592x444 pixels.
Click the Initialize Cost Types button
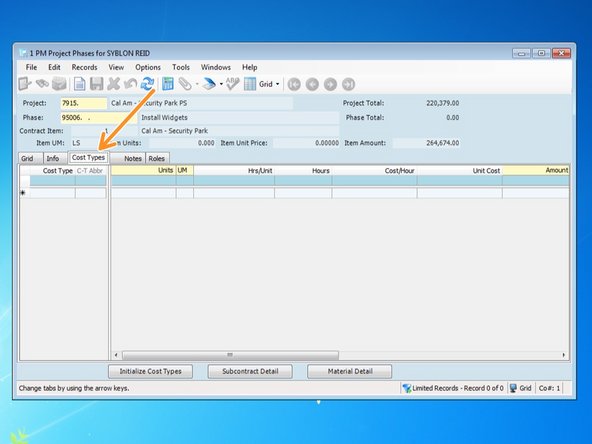(151, 372)
